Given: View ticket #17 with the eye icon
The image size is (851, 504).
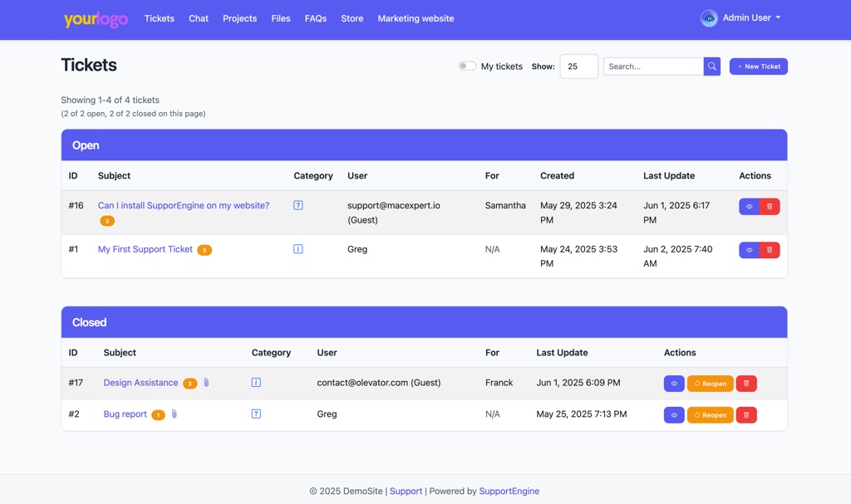Looking at the screenshot, I should coord(674,383).
